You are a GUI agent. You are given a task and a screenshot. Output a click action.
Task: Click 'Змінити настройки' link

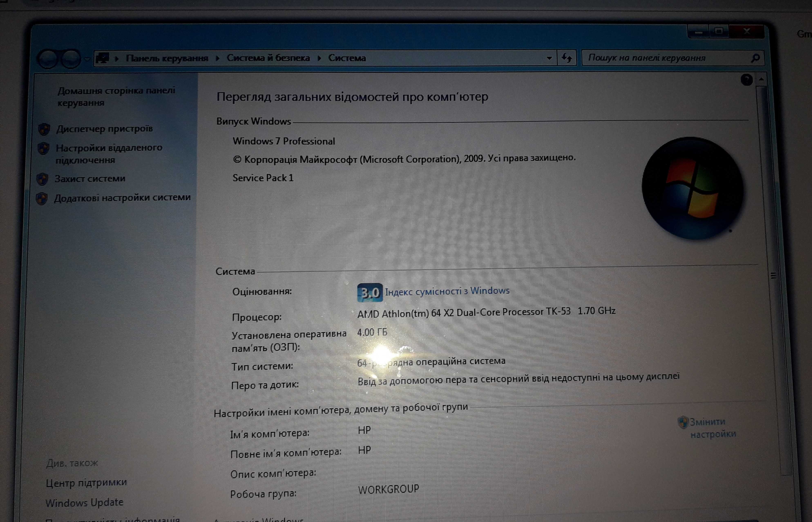(x=713, y=428)
